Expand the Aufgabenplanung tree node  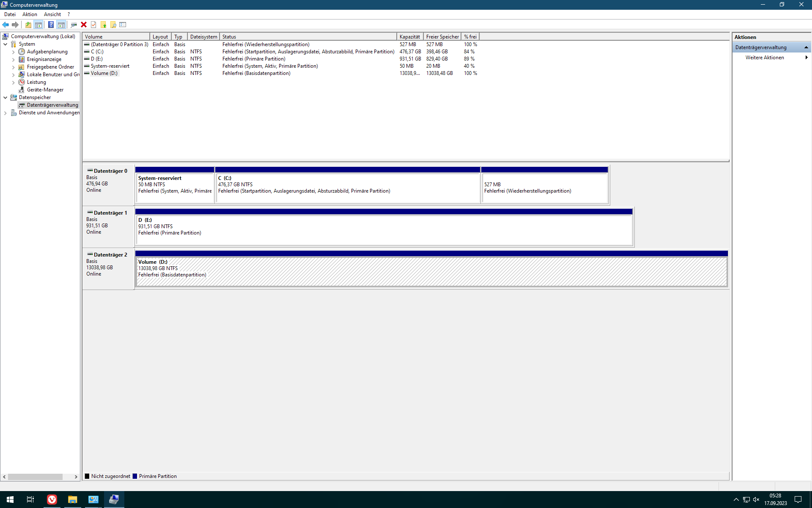pyautogui.click(x=13, y=52)
